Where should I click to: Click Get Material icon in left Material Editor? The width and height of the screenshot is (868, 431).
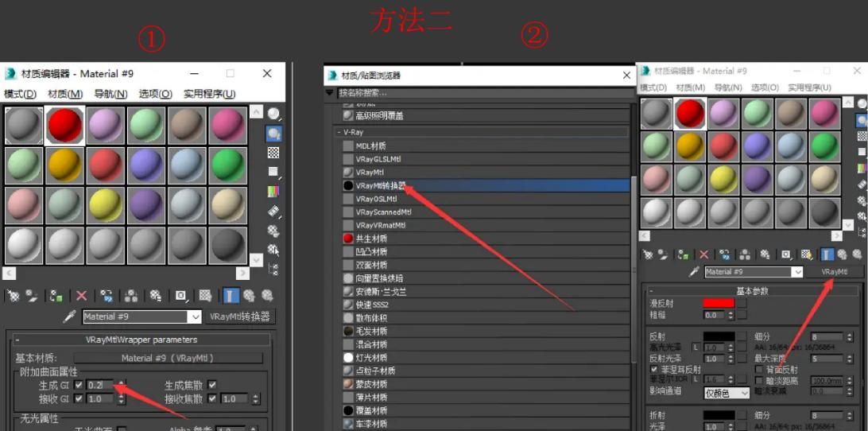pos(14,296)
